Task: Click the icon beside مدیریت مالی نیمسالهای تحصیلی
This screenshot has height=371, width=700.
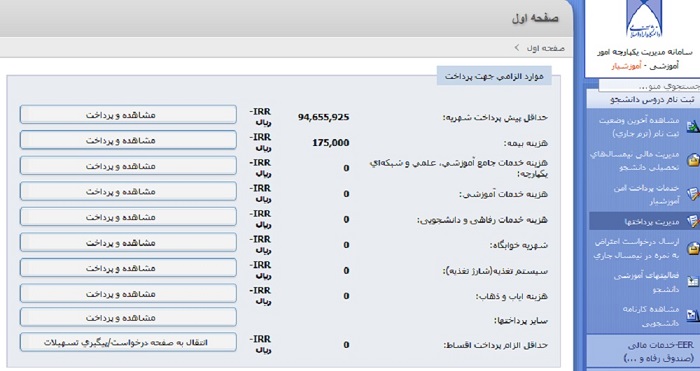Action: pos(692,160)
